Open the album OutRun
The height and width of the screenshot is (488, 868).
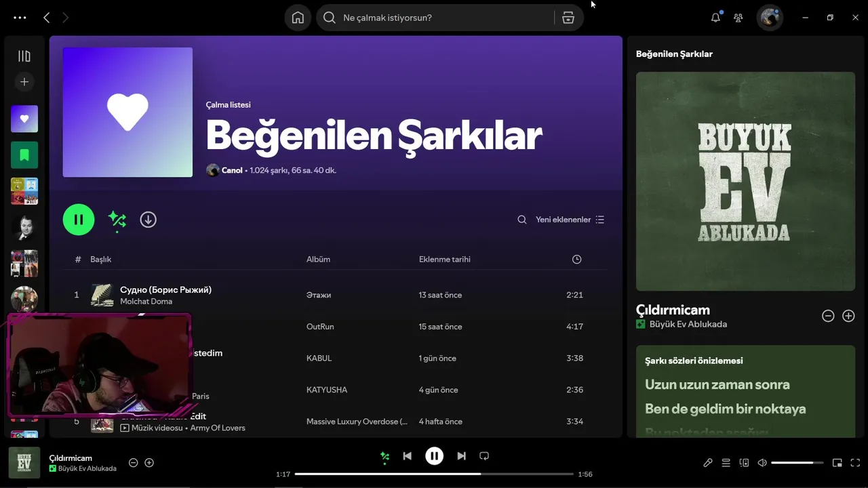(x=320, y=327)
